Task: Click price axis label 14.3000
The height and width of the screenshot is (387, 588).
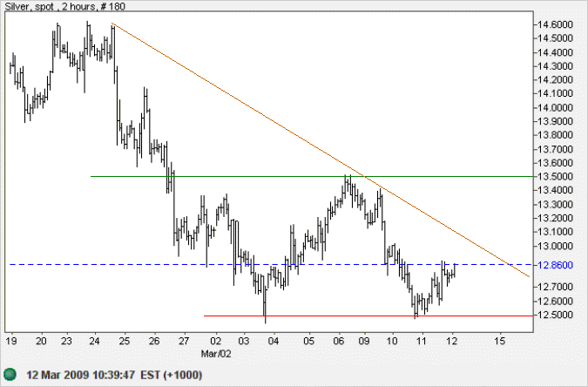Action: click(556, 66)
